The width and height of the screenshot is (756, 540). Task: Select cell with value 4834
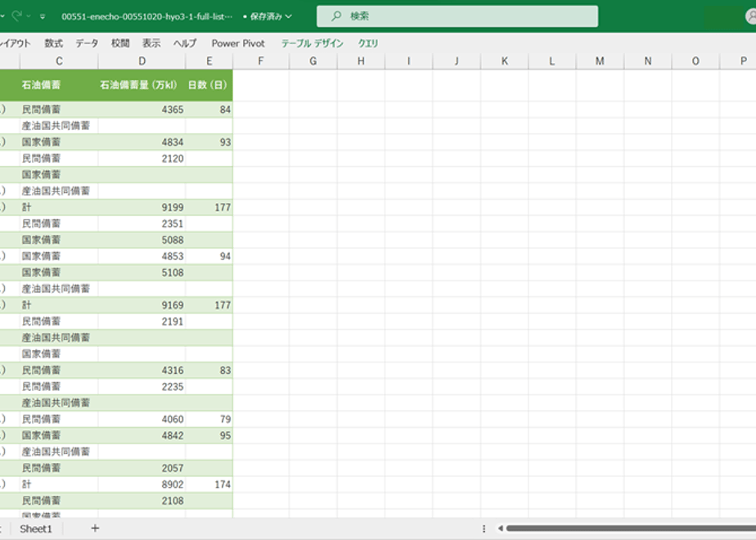point(142,142)
